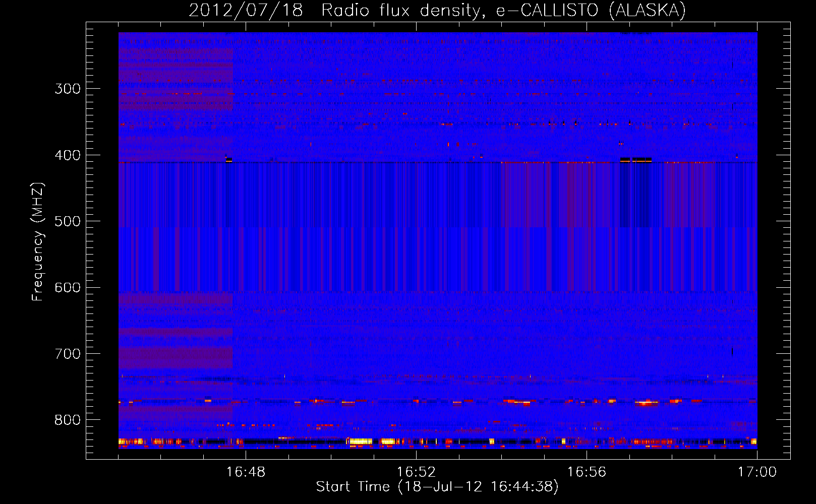Click the 600 frequency tick label
The height and width of the screenshot is (504, 816).
(x=68, y=288)
